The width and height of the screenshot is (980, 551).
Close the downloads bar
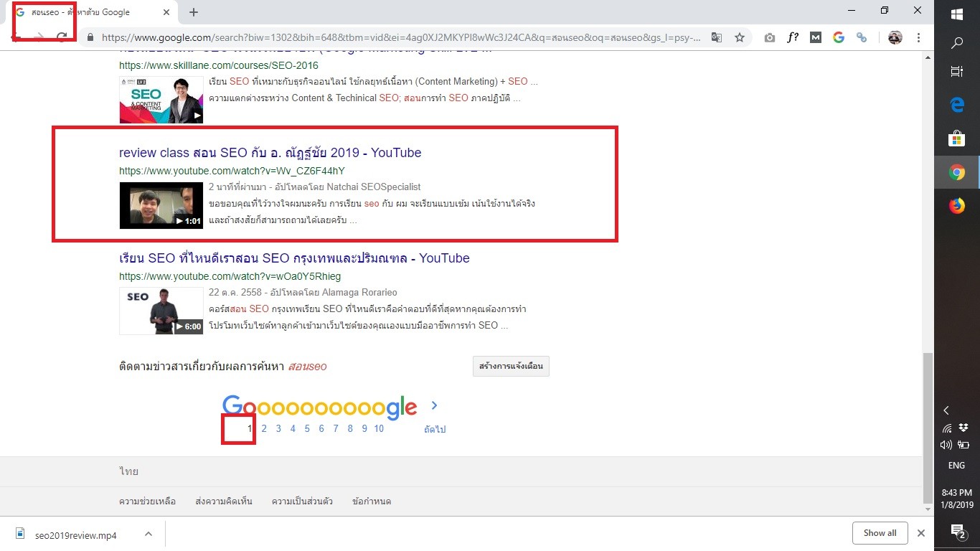(x=921, y=533)
